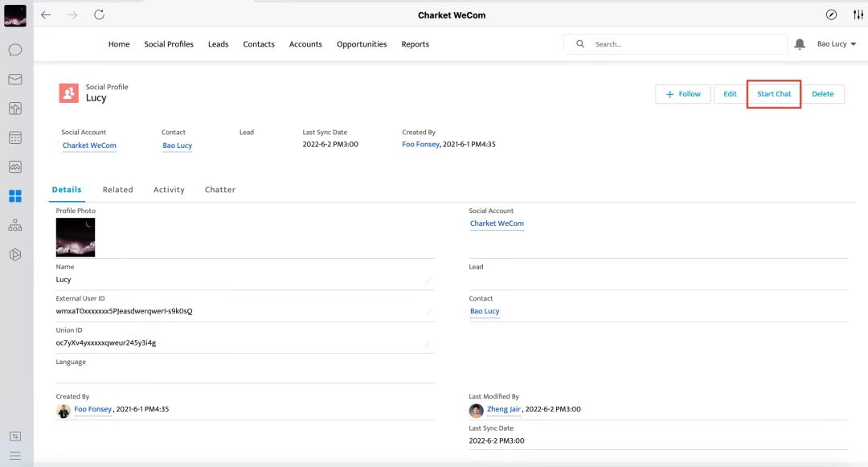Screen dimensions: 868x467
Task: Open the Foo Fonsey link under Created By
Action: (92, 409)
